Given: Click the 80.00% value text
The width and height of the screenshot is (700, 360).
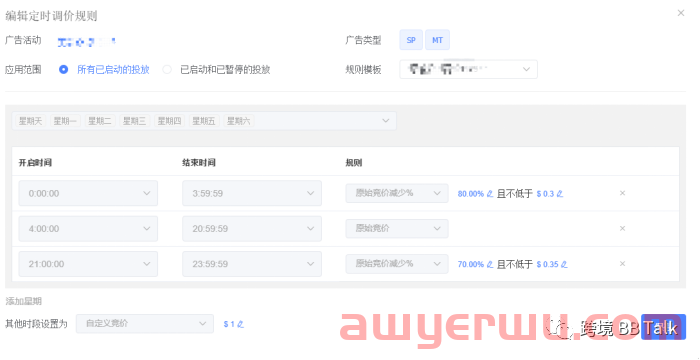Looking at the screenshot, I should [x=471, y=194].
